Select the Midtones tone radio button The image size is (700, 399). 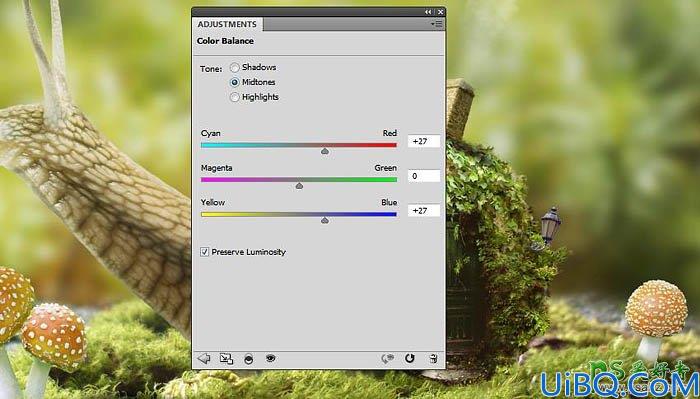point(235,83)
